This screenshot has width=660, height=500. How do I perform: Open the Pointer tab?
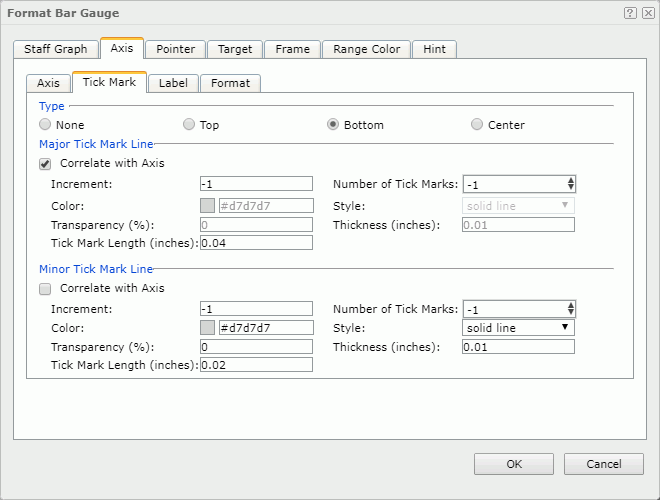176,49
